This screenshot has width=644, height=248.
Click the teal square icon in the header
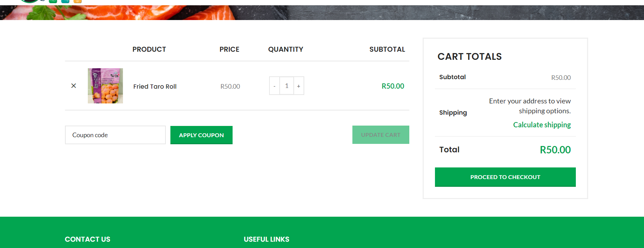pyautogui.click(x=65, y=1)
